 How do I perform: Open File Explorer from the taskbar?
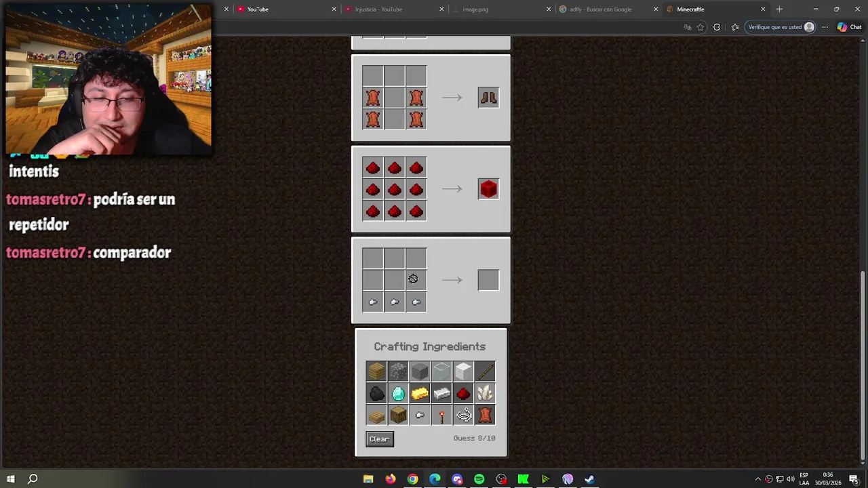tap(368, 479)
